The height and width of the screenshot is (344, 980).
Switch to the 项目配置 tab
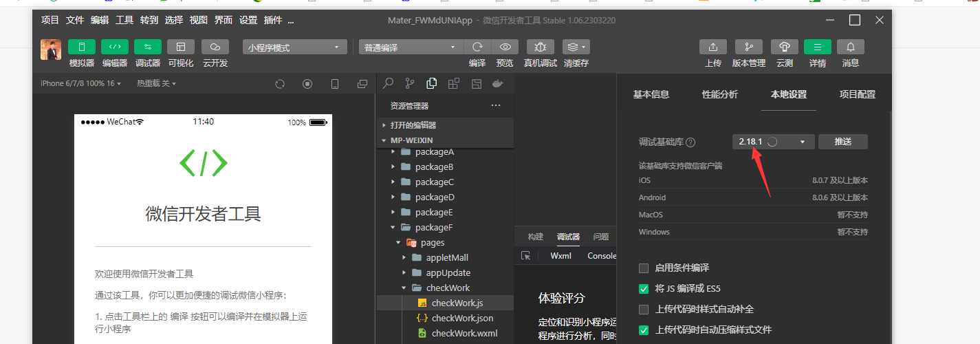click(x=858, y=94)
